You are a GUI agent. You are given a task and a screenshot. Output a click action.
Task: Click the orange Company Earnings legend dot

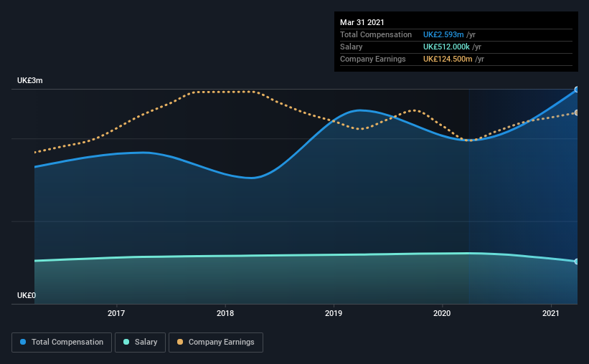[x=180, y=342]
